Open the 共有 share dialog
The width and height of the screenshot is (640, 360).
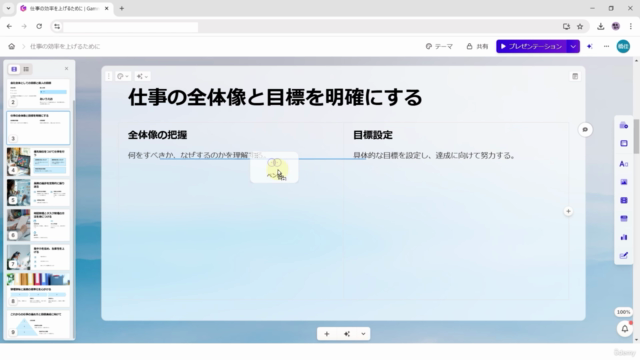pos(477,47)
